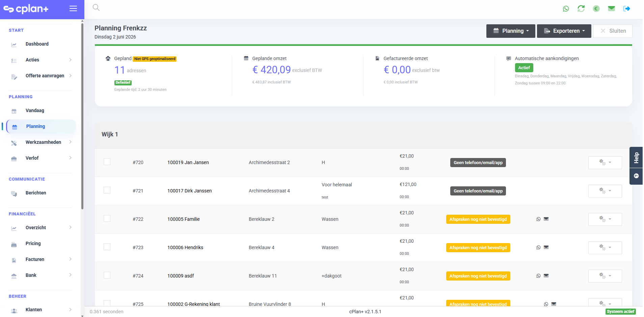The width and height of the screenshot is (644, 317).
Task: Click the green refresh sync icon
Action: (581, 9)
